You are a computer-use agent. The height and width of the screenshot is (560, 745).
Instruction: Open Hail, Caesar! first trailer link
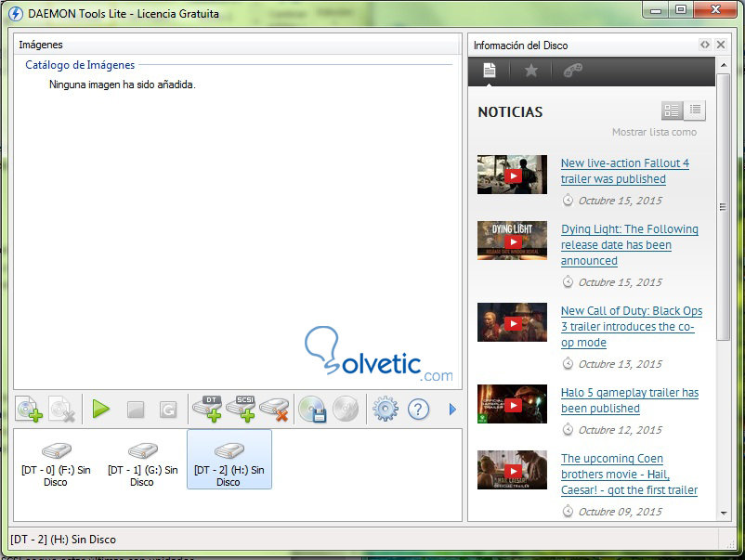(629, 474)
